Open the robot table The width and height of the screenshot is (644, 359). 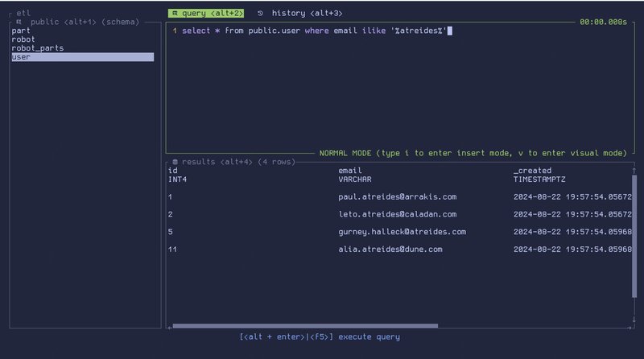23,39
